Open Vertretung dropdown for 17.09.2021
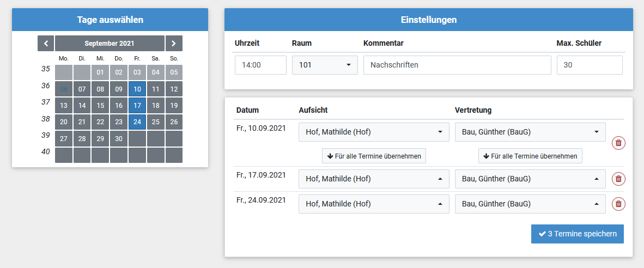Viewport: 644px width, 268px height. click(530, 179)
